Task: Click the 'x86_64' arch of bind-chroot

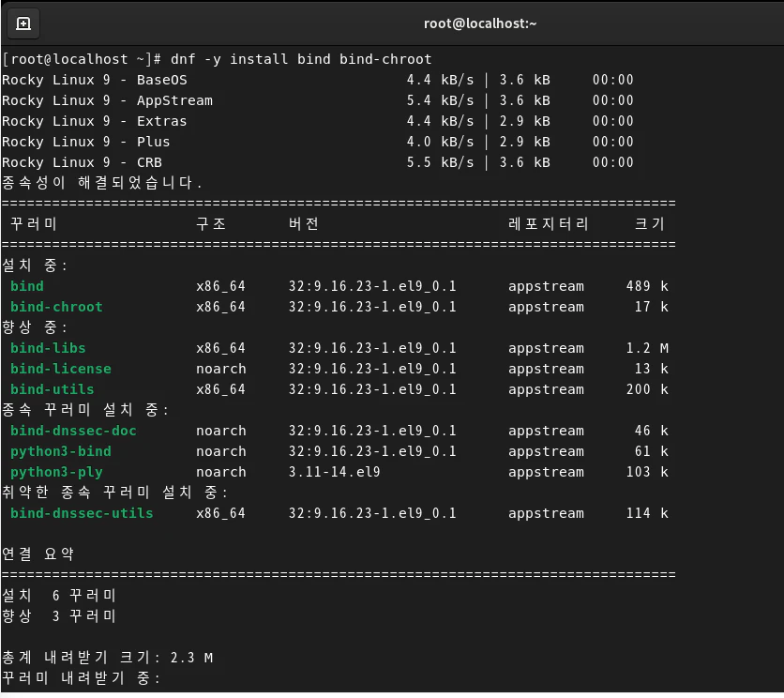Action: pyautogui.click(x=221, y=307)
